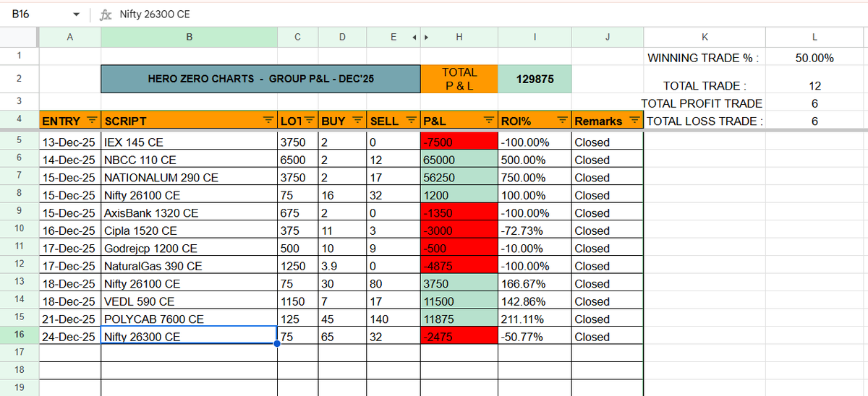The width and height of the screenshot is (868, 396).
Task: Click the entry date 21-Dec-25 cell
Action: click(x=69, y=319)
